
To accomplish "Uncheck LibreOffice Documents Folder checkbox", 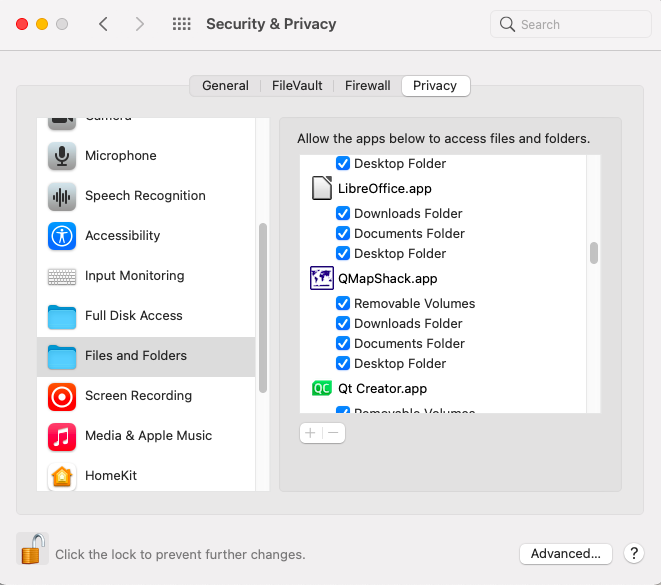I will click(x=343, y=233).
